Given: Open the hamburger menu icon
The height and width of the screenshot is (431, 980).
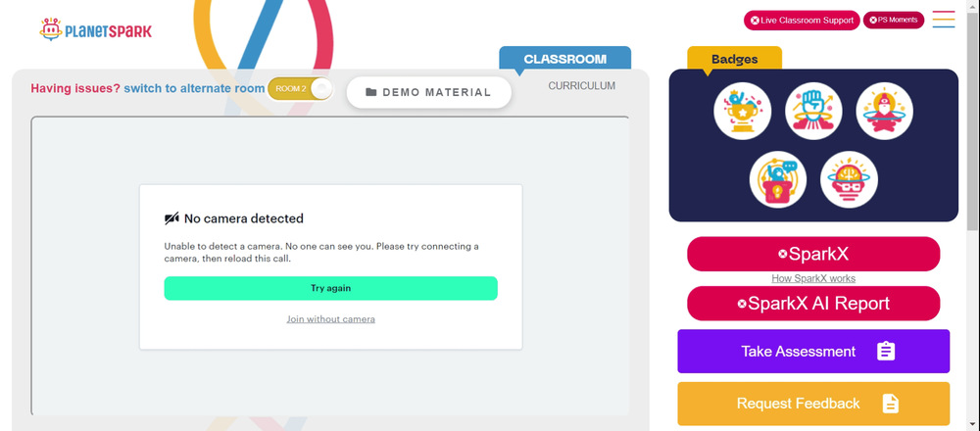Looking at the screenshot, I should tap(943, 20).
